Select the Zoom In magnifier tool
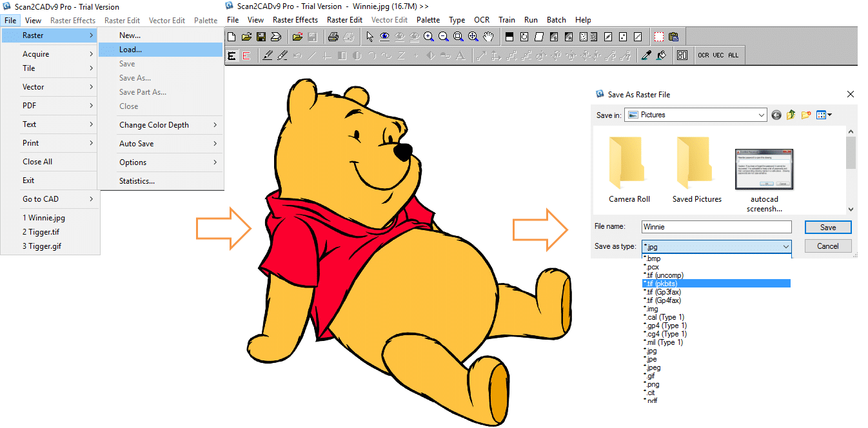 (429, 36)
